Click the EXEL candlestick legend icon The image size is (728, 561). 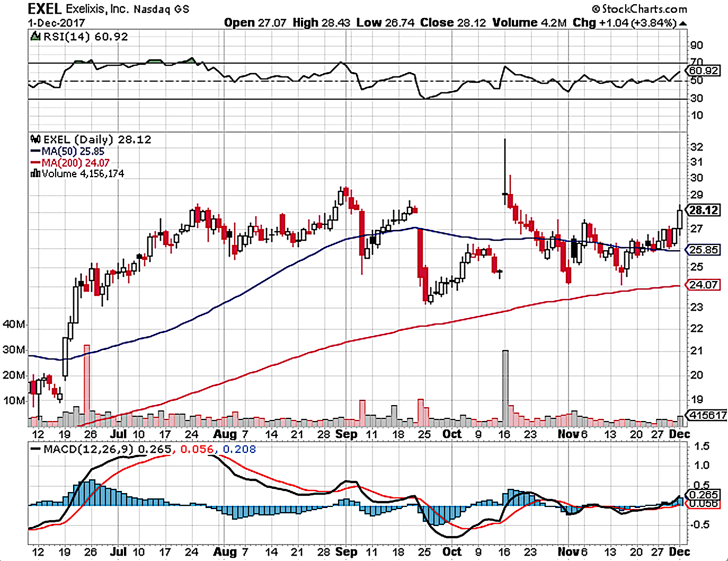pos(35,139)
